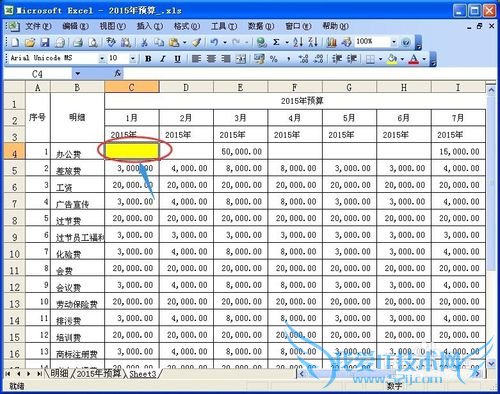
Task: Copy the selection with the Copy icon
Action: (159, 42)
